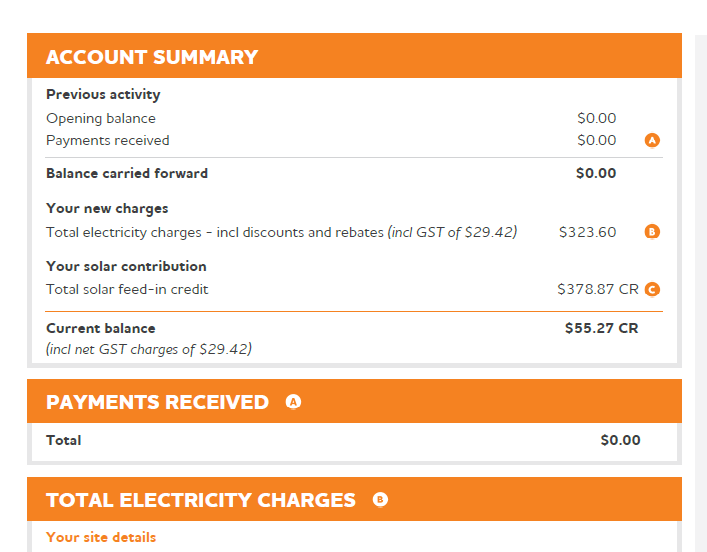This screenshot has height=552, width=707.
Task: Click the Total Electricity Charges header text
Action: pyautogui.click(x=201, y=500)
